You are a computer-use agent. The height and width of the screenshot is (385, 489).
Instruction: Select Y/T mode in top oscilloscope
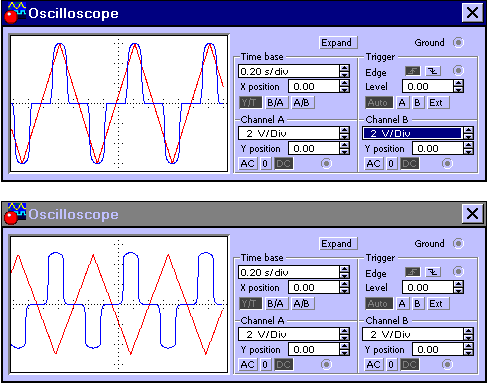click(251, 103)
